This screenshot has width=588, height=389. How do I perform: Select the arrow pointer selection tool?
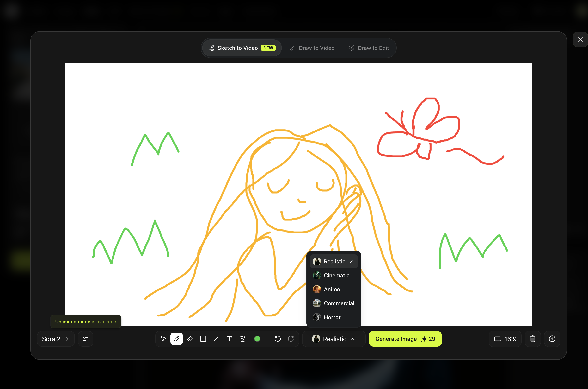163,339
